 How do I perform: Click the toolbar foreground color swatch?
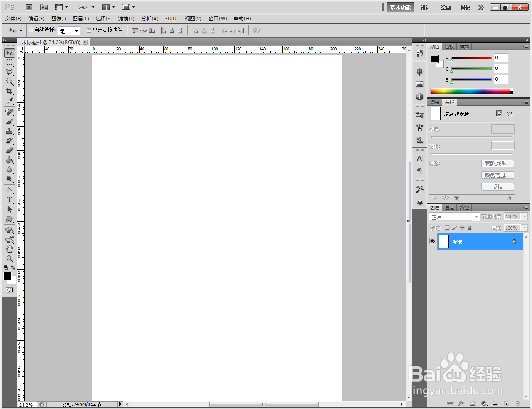point(7,276)
